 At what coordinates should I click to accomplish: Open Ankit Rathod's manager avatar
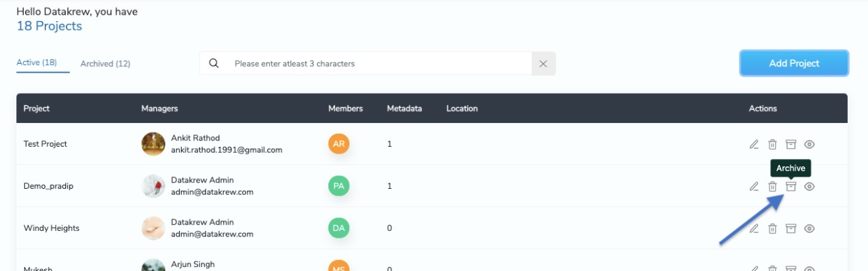(x=153, y=144)
